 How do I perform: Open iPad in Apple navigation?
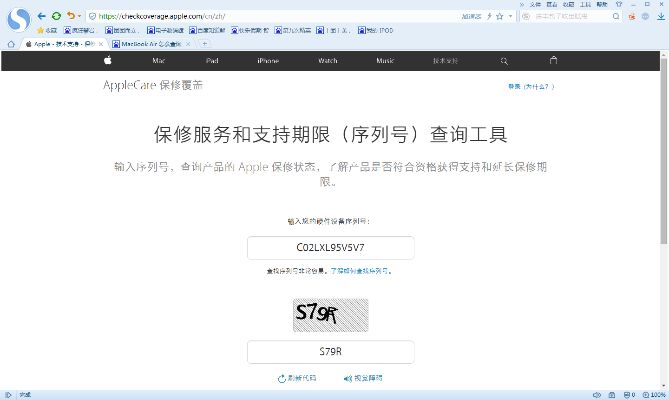[x=212, y=61]
